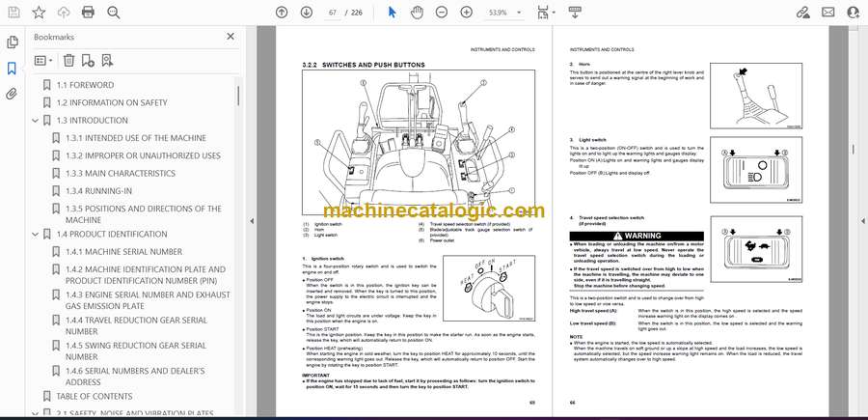Click the Save file icon
Viewport: 868px width, 420px height.
(14, 13)
